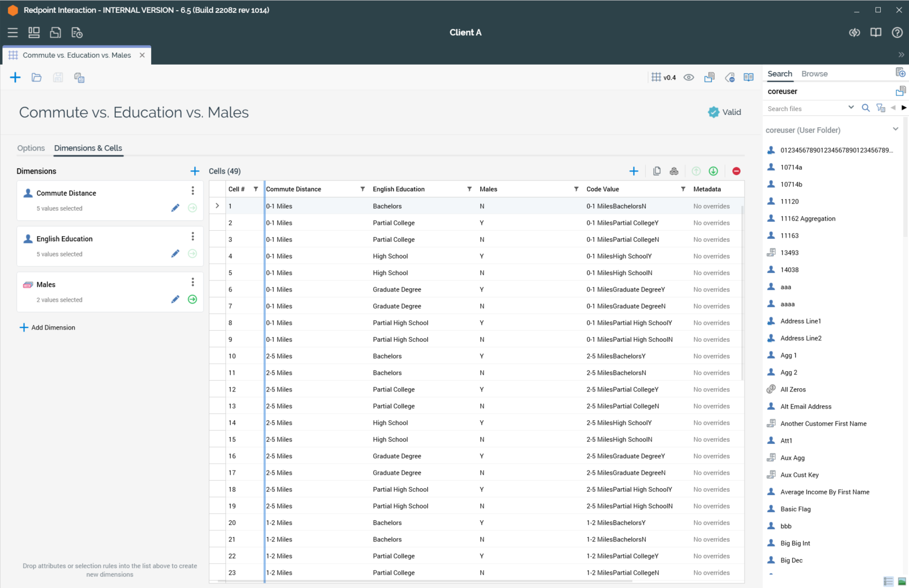Click the copy cells icon
The image size is (909, 588).
tap(656, 171)
